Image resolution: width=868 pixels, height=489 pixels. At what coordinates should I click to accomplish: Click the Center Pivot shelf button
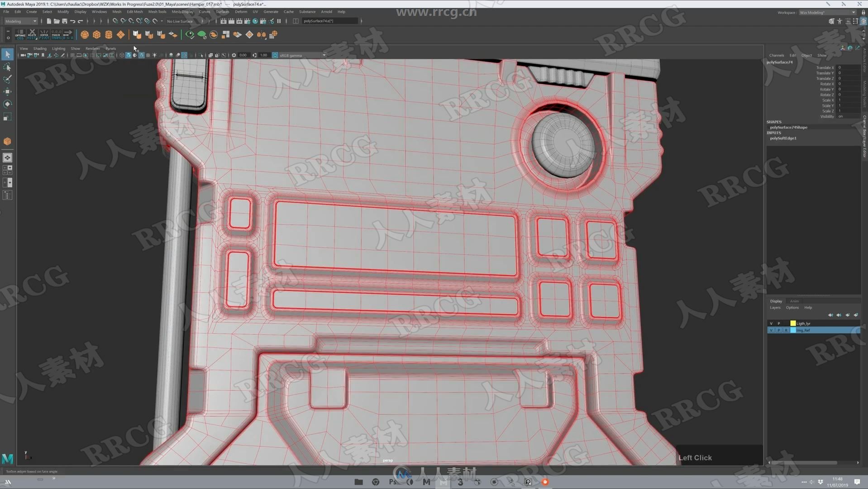pos(44,34)
